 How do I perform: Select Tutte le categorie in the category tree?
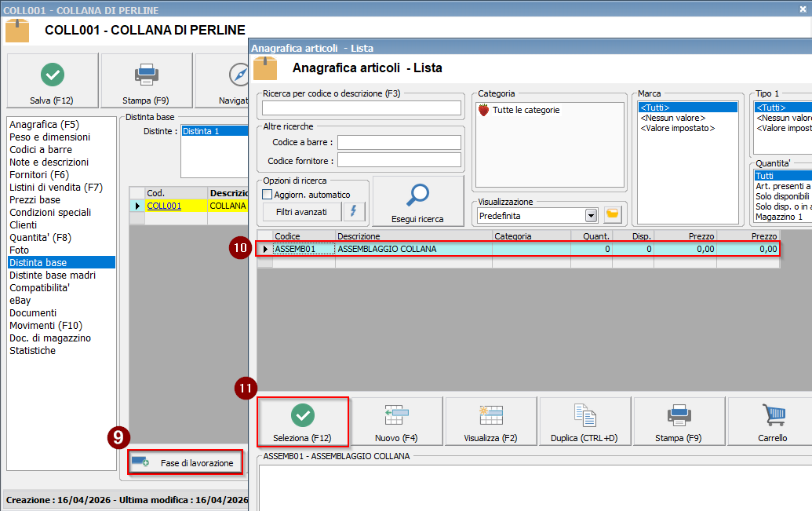(x=526, y=111)
